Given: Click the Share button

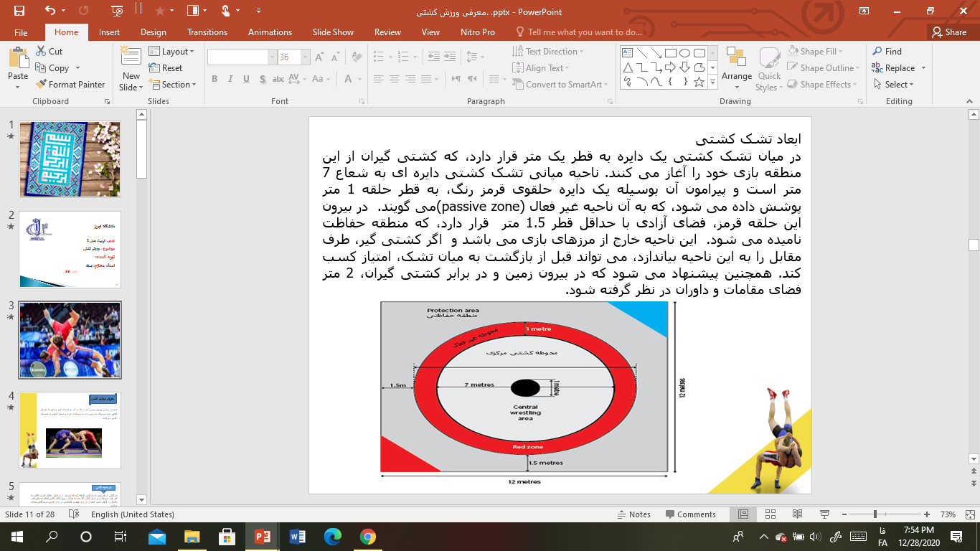Looking at the screenshot, I should tap(948, 32).
